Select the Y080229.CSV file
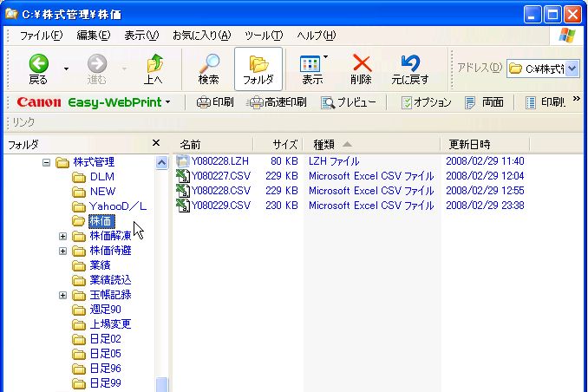The image size is (588, 392). (220, 206)
